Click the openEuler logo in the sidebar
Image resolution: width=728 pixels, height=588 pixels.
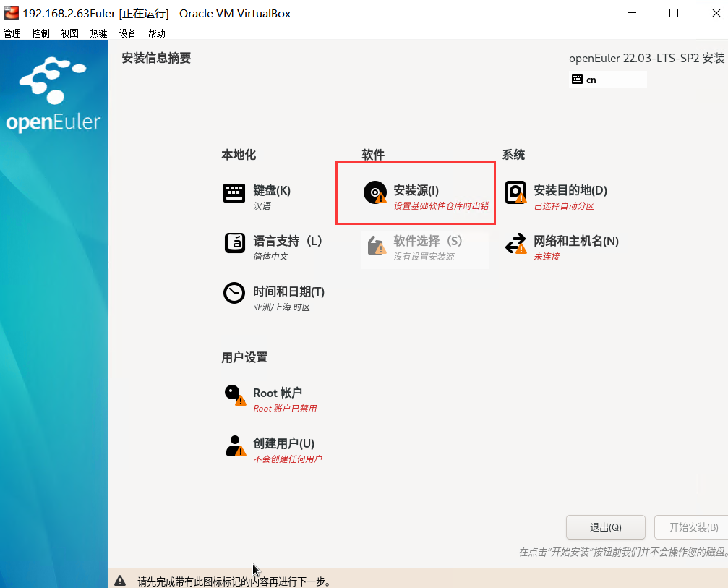pyautogui.click(x=53, y=94)
